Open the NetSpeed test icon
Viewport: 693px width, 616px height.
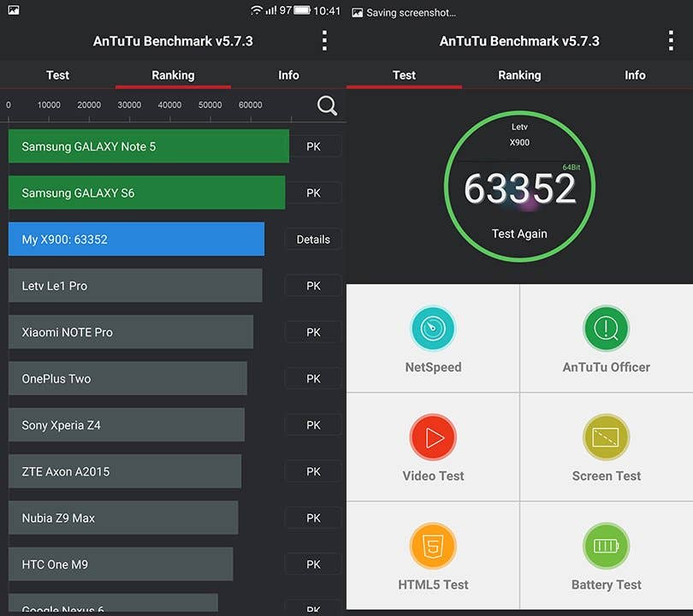click(x=433, y=329)
